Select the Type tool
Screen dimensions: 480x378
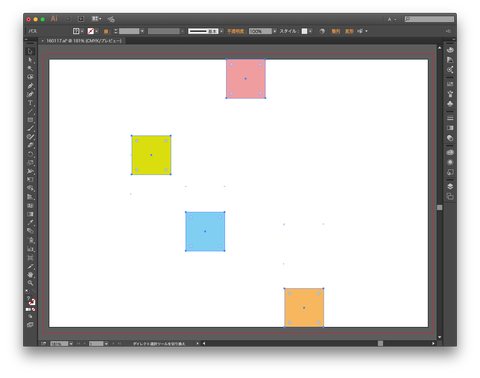coord(30,103)
